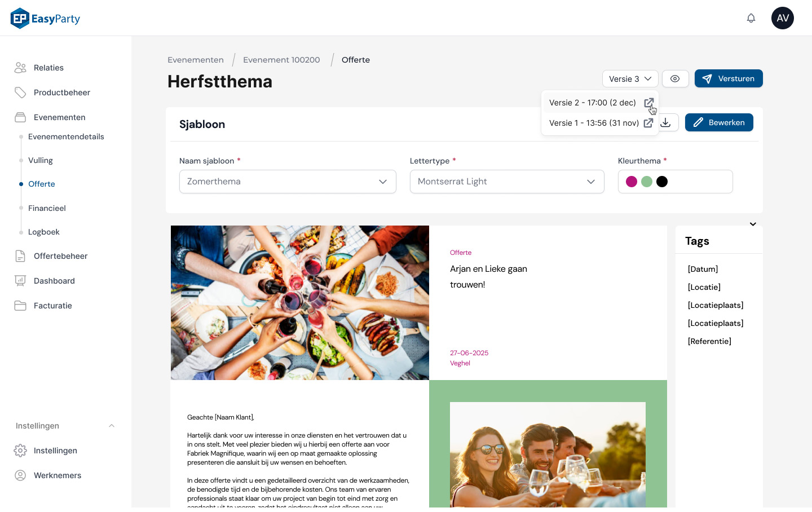
Task: Go to Productbeheer in sidebar
Action: pos(62,92)
